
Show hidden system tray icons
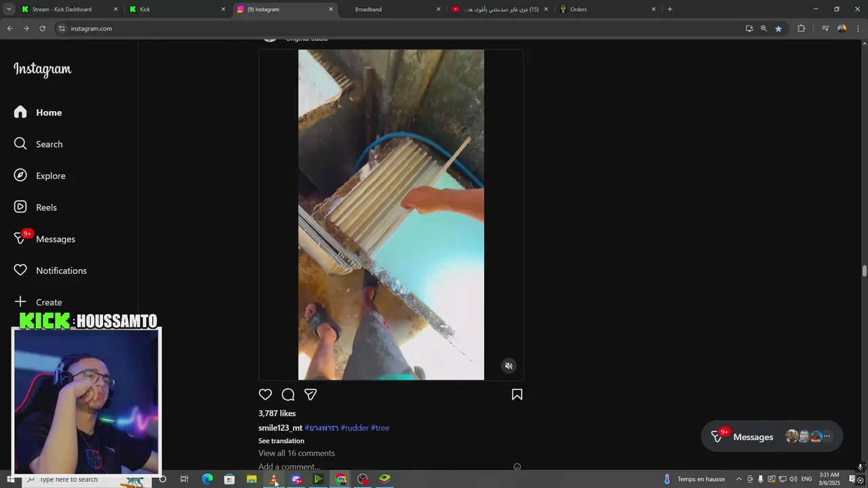tap(739, 479)
